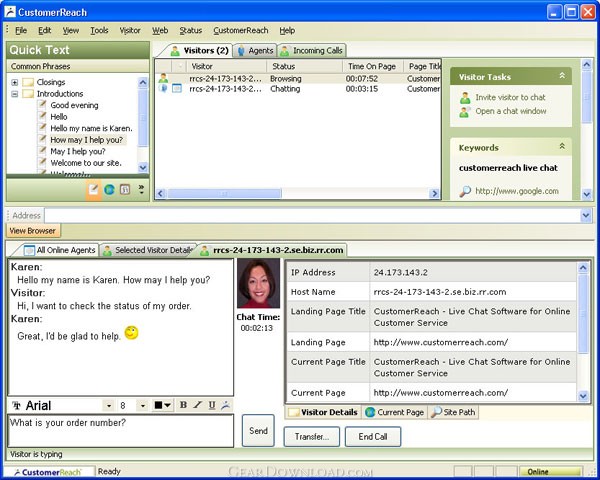Collapse the Visitor Tasks panel
The width and height of the screenshot is (600, 480).
point(562,76)
